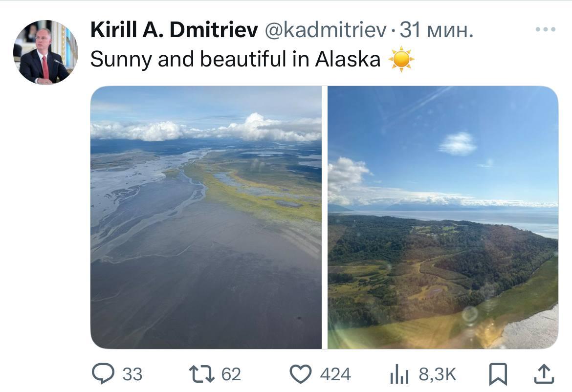Image resolution: width=572 pixels, height=392 pixels.
Task: Click the tweet text "Sunny and beautiful in Alaska"
Action: tap(235, 60)
